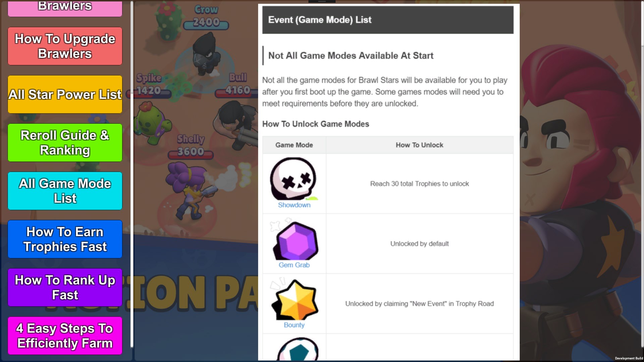
Task: Open 4 Easy Steps To Efficiently Farm
Action: [x=65, y=336]
